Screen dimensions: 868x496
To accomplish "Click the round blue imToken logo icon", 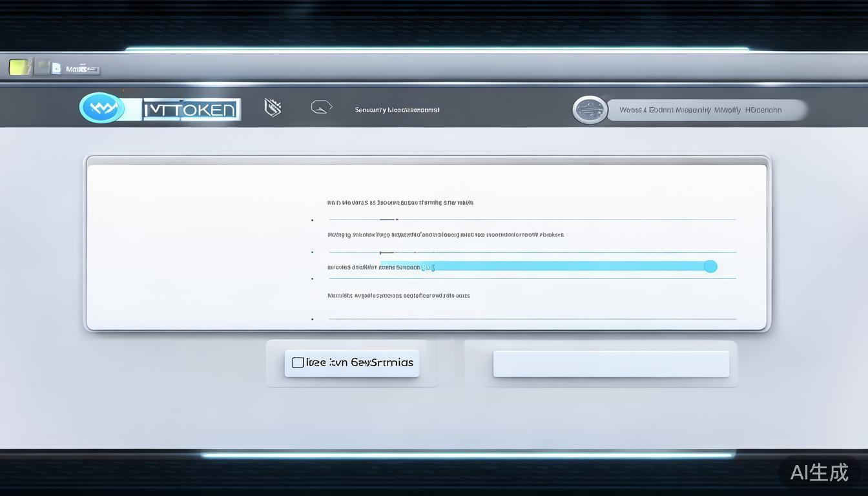I will click(101, 108).
